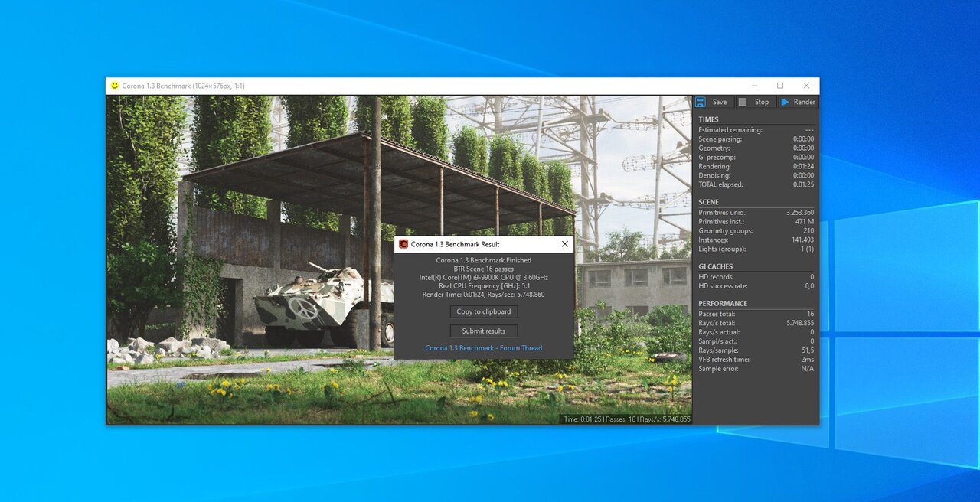Click the Submit results button

[484, 331]
